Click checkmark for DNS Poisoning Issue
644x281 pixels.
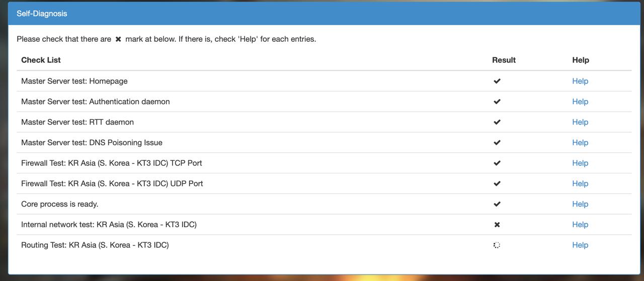click(x=497, y=143)
